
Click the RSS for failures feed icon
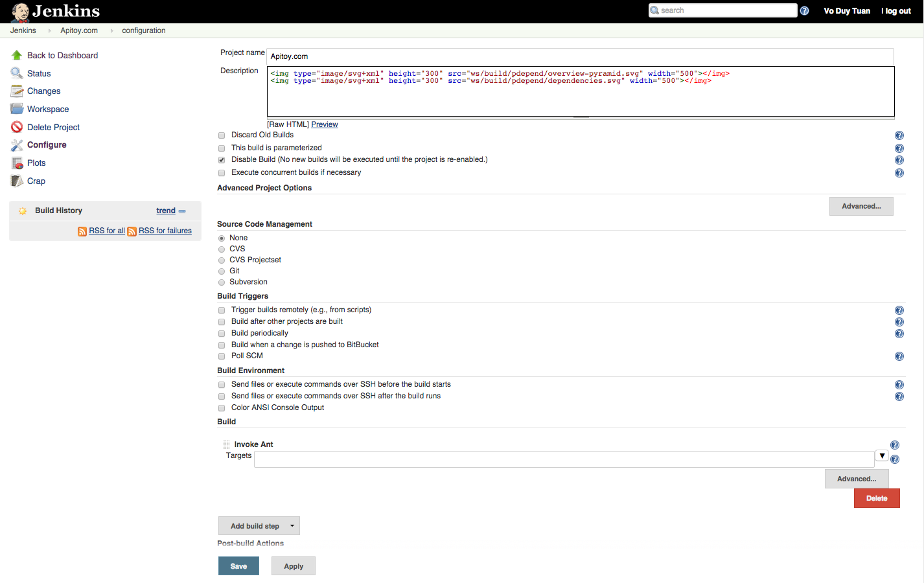click(x=132, y=231)
